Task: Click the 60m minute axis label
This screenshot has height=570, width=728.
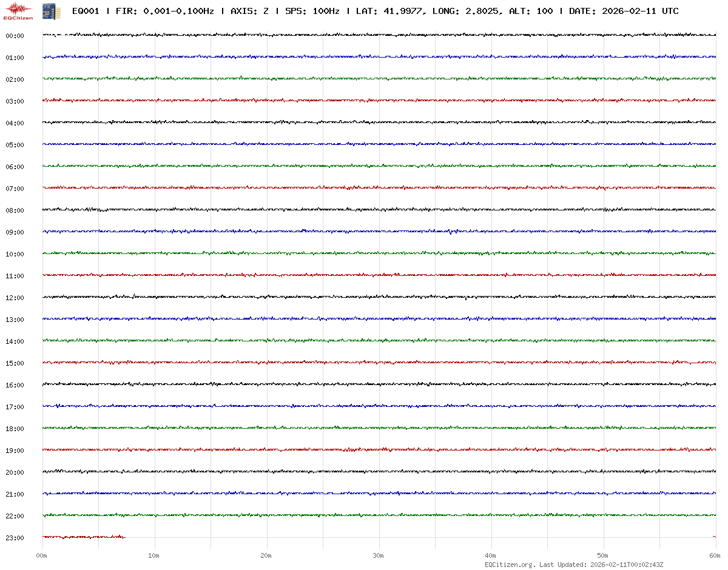Action: point(715,555)
